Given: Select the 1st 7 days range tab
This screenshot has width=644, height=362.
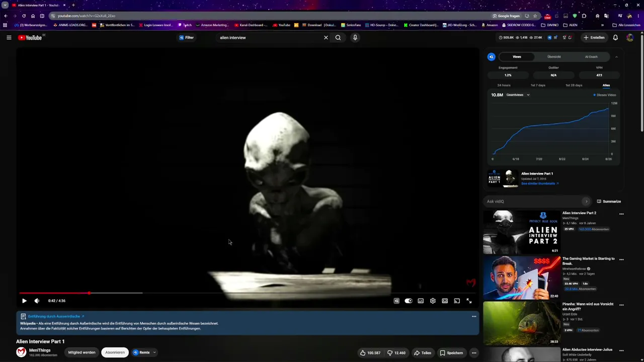Looking at the screenshot, I should click(x=538, y=85).
